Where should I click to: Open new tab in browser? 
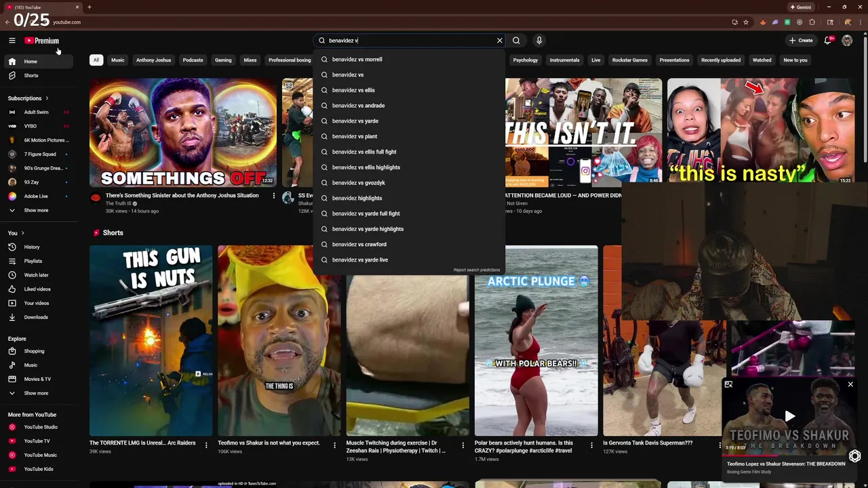pyautogui.click(x=90, y=7)
